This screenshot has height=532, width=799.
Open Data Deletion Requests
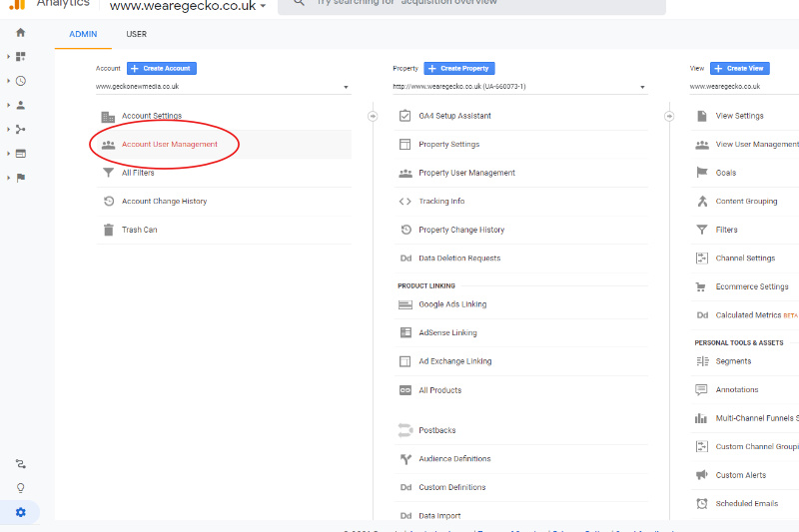pyautogui.click(x=520, y=259)
